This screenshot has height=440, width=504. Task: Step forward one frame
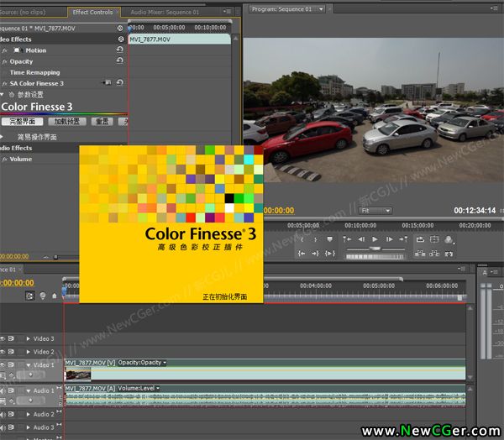[389, 239]
